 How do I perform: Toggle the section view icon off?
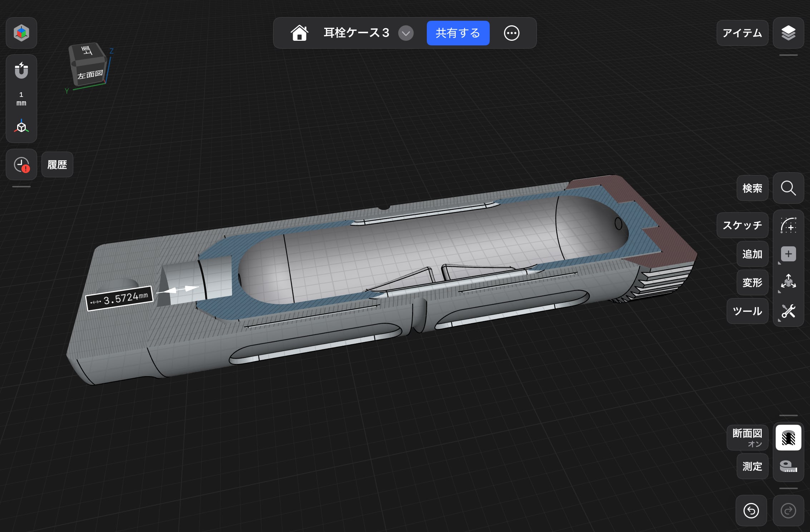[x=788, y=438]
